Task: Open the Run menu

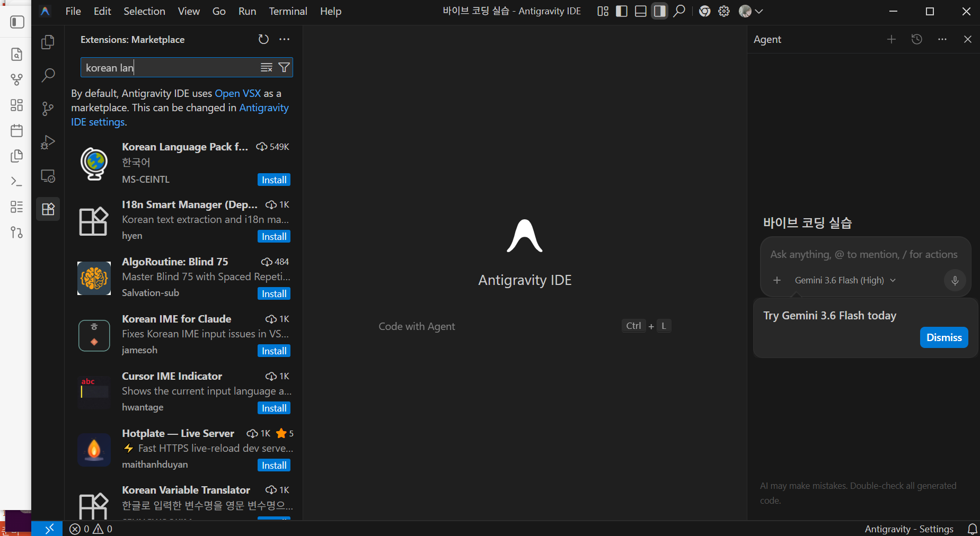Action: 247,11
